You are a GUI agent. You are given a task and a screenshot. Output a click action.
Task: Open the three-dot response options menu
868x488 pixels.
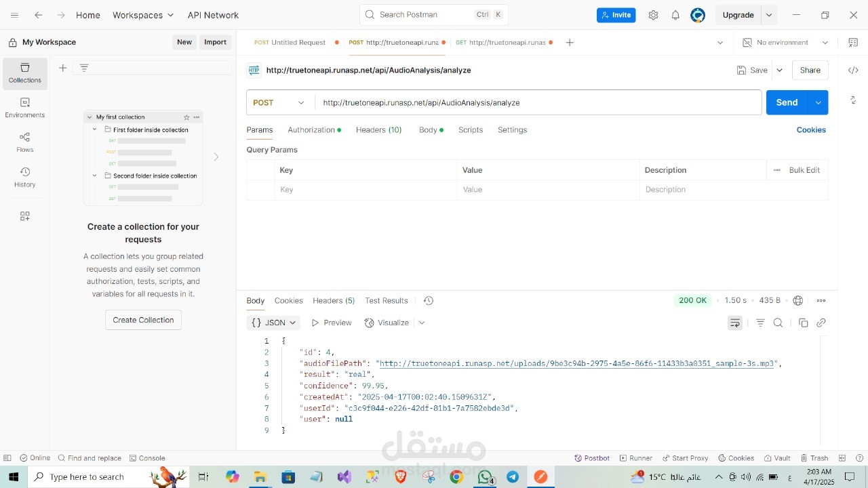[x=821, y=301]
